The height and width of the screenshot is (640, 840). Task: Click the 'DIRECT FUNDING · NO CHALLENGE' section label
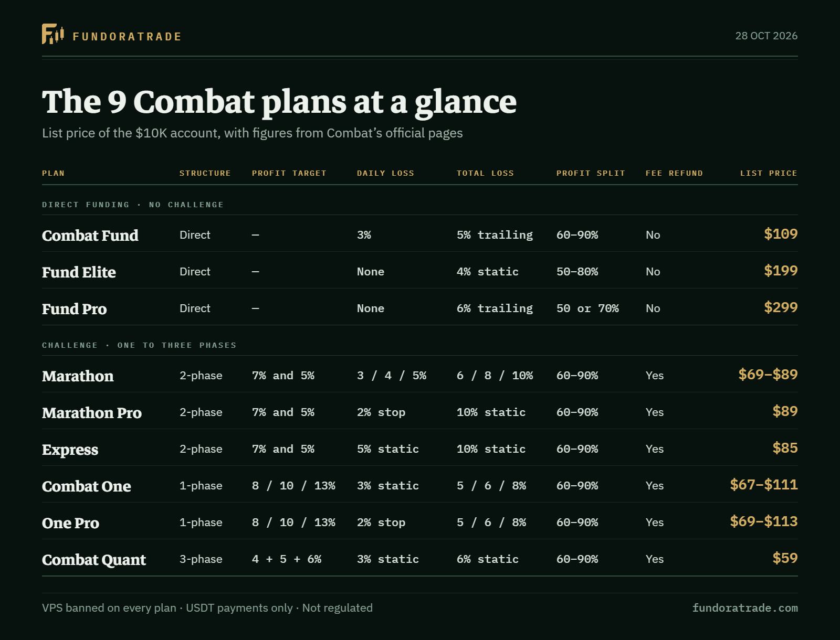(133, 205)
